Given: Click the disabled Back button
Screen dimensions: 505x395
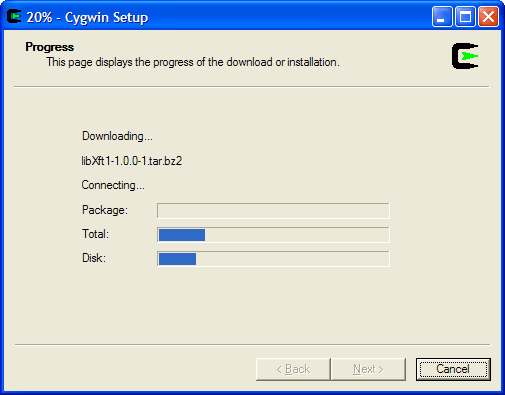Looking at the screenshot, I should 293,369.
